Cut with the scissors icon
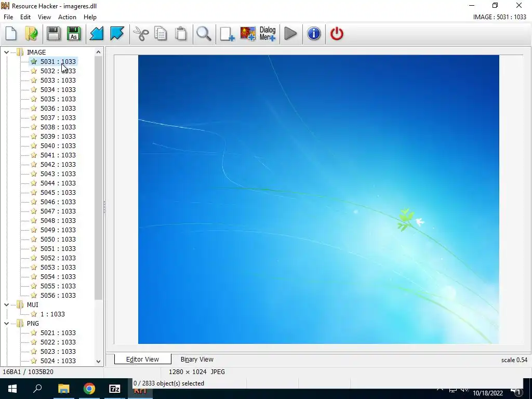Screen dimensions: 532x399 tap(141, 34)
